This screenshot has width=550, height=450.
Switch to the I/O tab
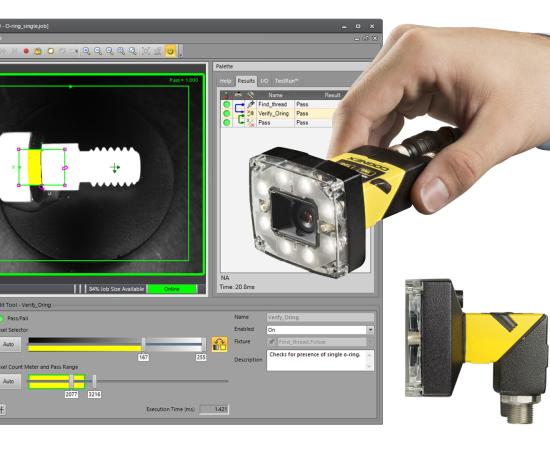coord(264,81)
